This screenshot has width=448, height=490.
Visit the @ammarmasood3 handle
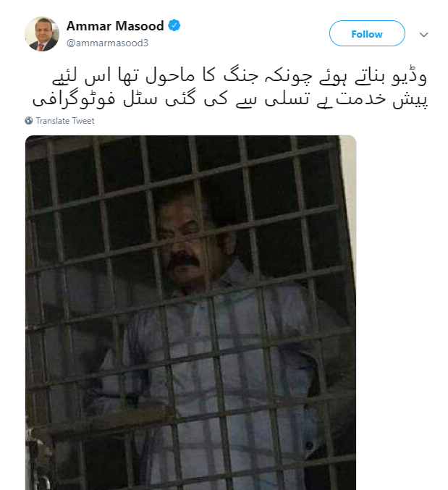coord(107,43)
